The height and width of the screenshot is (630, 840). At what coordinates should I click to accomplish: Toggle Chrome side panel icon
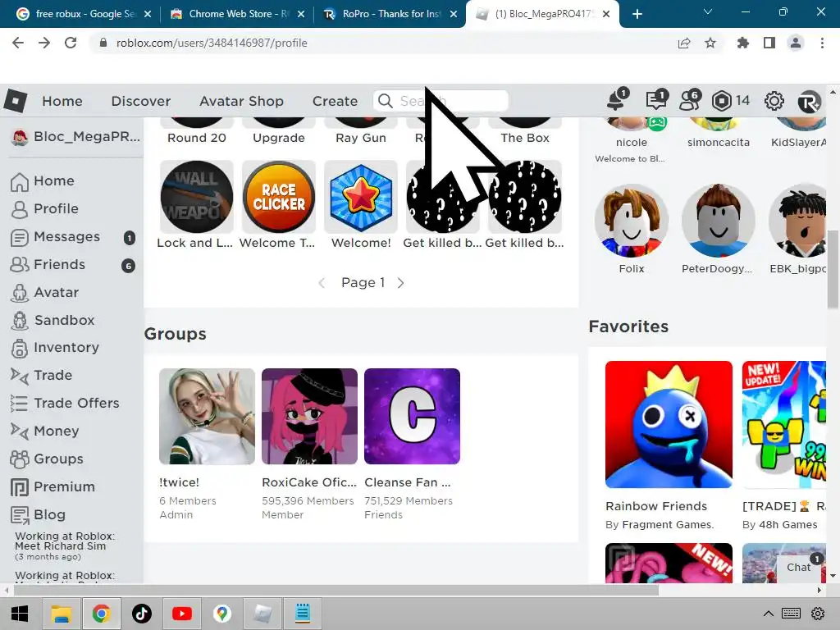(x=769, y=43)
